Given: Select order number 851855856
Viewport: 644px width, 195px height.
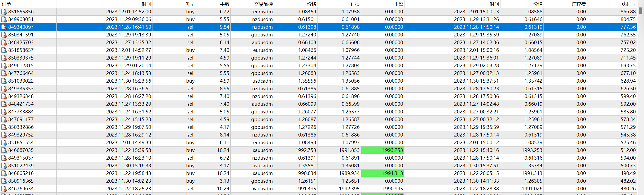Looking at the screenshot, I should 21,12.
